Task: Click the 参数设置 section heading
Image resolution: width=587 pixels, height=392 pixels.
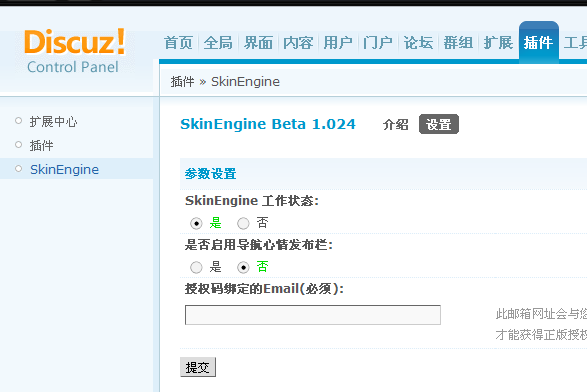Action: pyautogui.click(x=210, y=174)
